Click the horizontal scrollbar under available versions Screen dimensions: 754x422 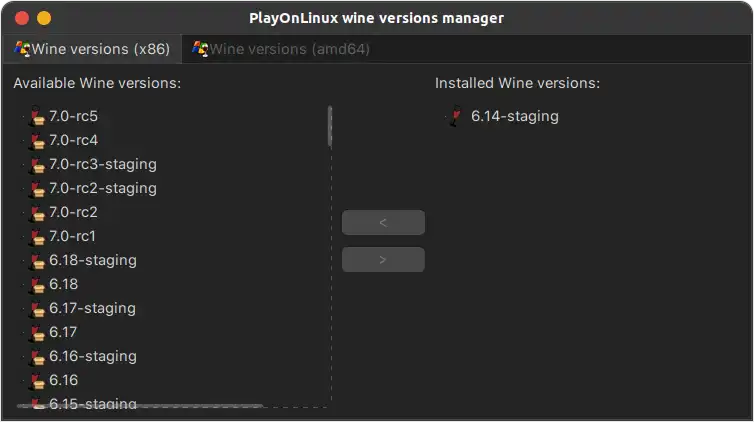[139, 406]
